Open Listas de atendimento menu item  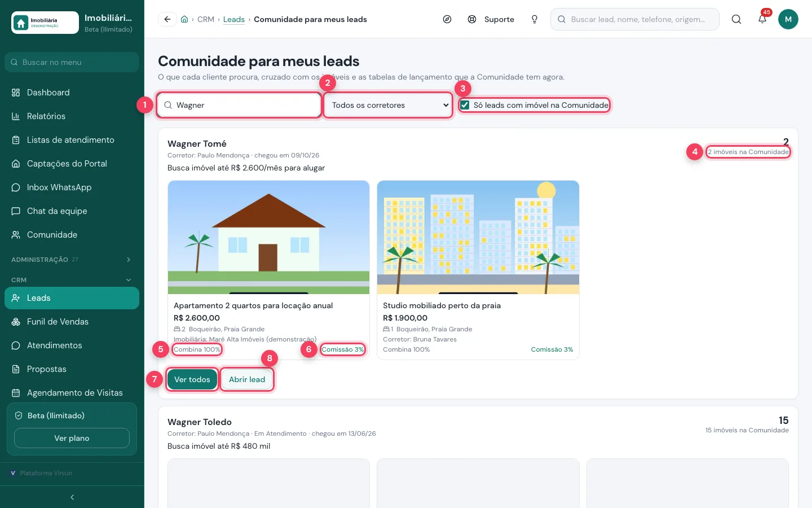(x=72, y=140)
